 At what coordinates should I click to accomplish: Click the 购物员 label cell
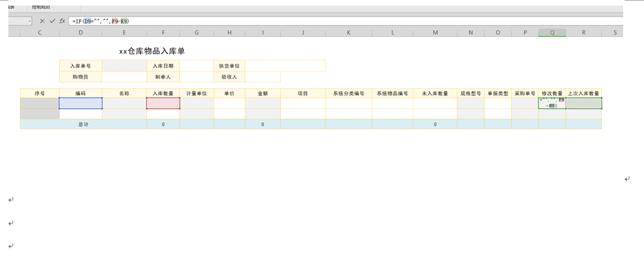click(x=80, y=77)
